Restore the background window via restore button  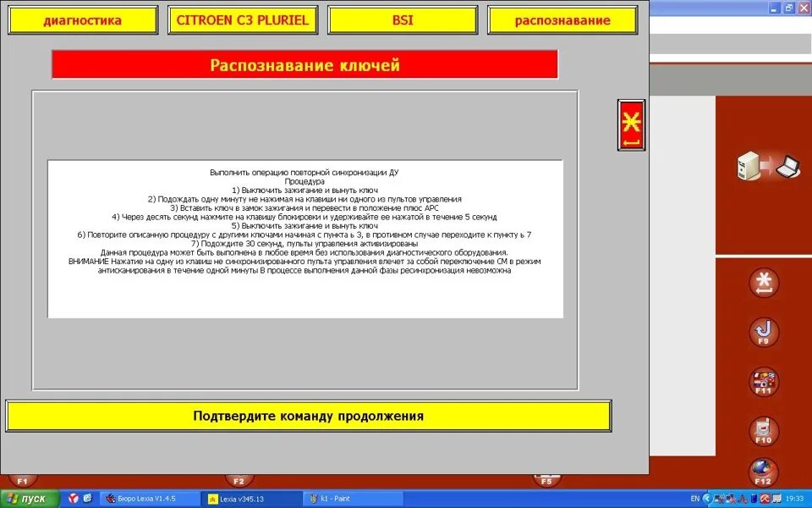click(x=788, y=8)
